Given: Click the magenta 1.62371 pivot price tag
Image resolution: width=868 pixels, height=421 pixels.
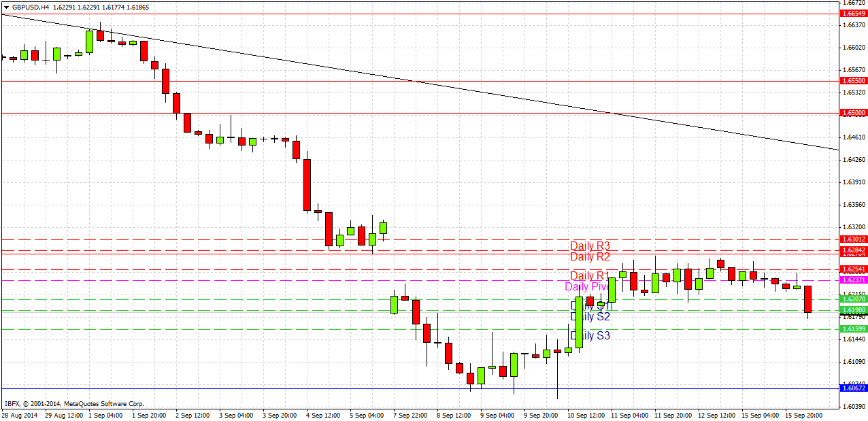Looking at the screenshot, I should (850, 280).
